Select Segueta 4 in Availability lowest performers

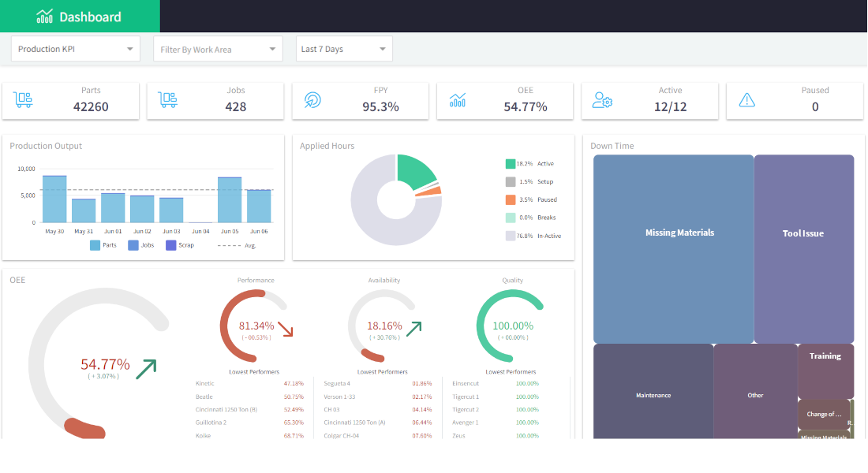(338, 383)
